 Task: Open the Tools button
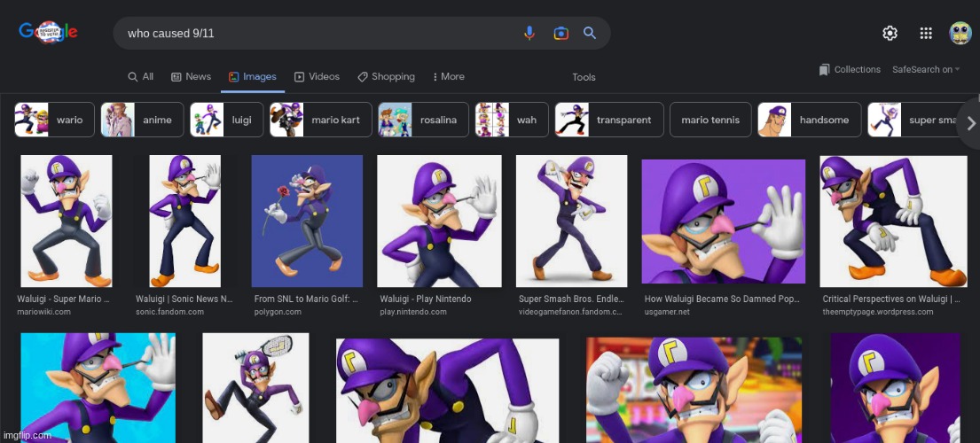pos(584,77)
